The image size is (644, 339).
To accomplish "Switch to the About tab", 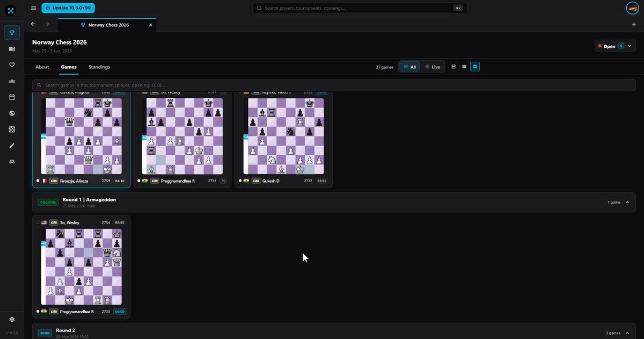I will point(42,67).
